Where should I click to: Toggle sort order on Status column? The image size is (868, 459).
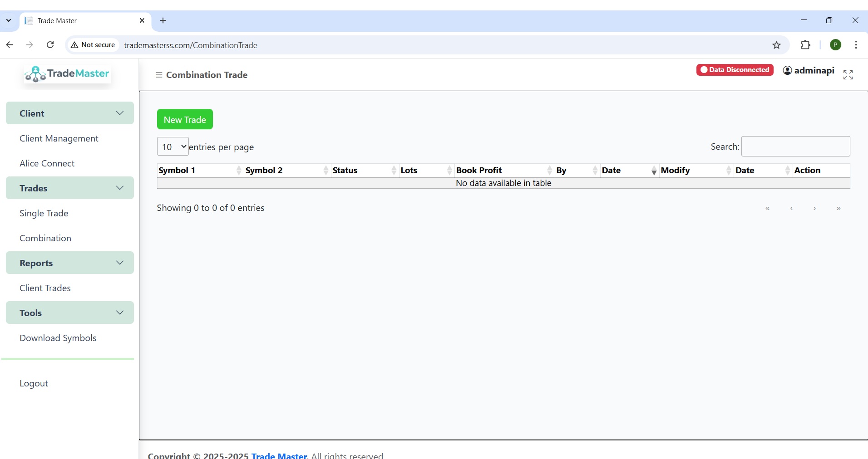[364, 171]
